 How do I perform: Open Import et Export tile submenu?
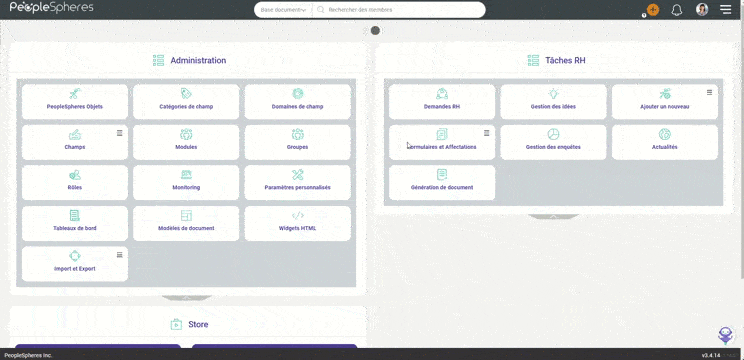click(x=120, y=255)
